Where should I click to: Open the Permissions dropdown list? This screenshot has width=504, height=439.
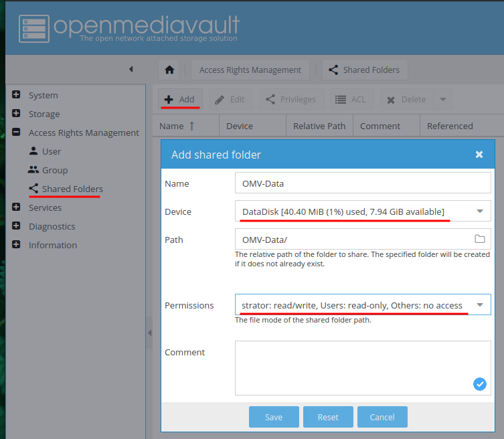coord(480,304)
